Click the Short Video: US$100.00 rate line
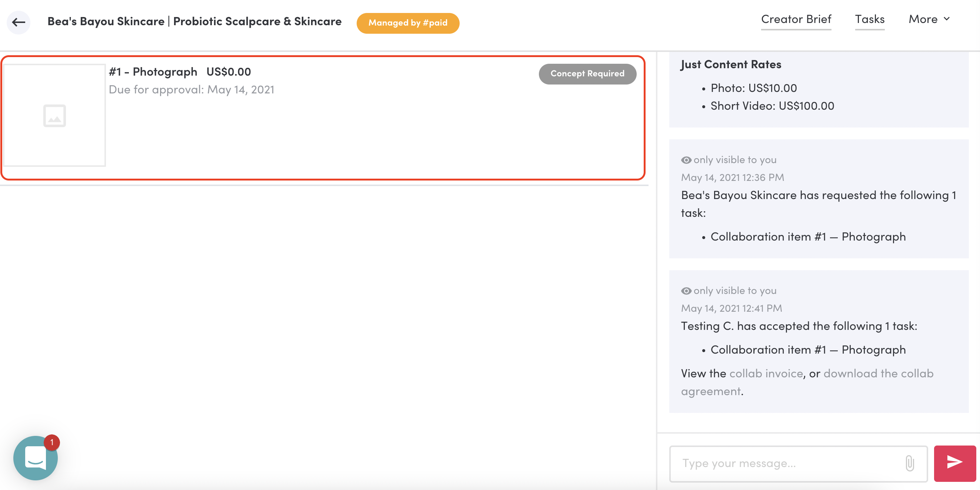Screen dimensions: 980x490 (772, 106)
